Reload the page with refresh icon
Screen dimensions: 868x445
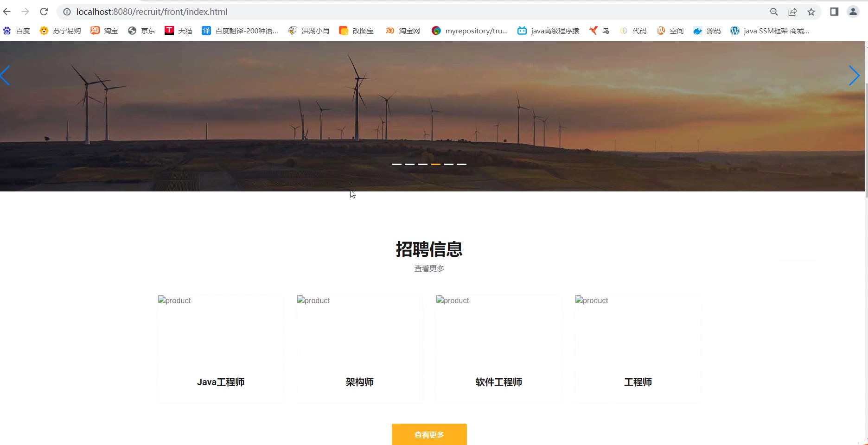(x=44, y=12)
